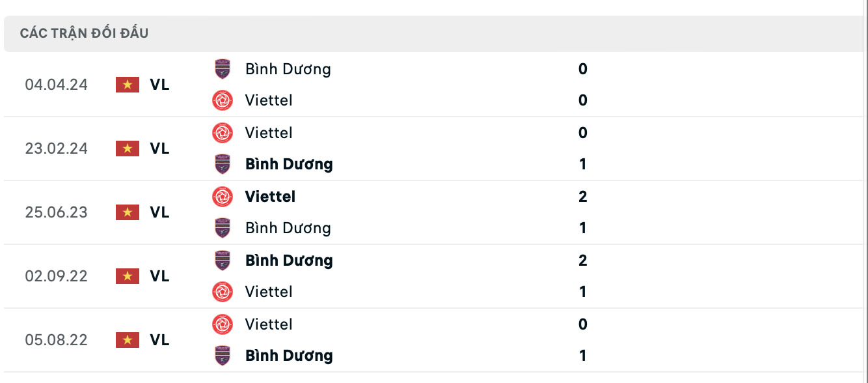Click the bold Bình Dương name in the 23.02.24 match
This screenshot has height=383, width=868.
tap(290, 164)
